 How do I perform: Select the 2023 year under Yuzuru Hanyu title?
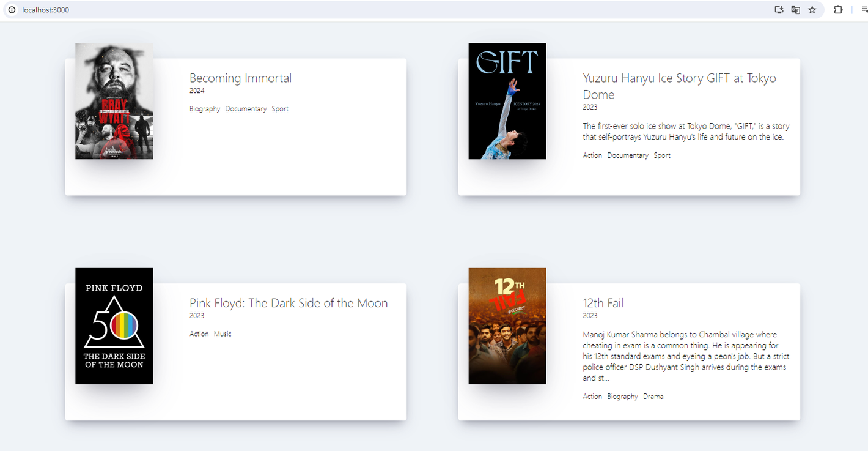(590, 107)
